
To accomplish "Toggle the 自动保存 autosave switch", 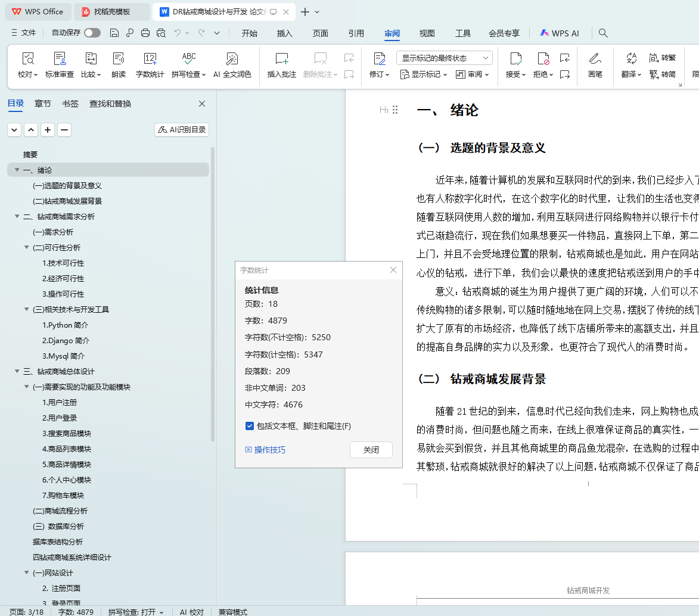I will click(x=92, y=33).
